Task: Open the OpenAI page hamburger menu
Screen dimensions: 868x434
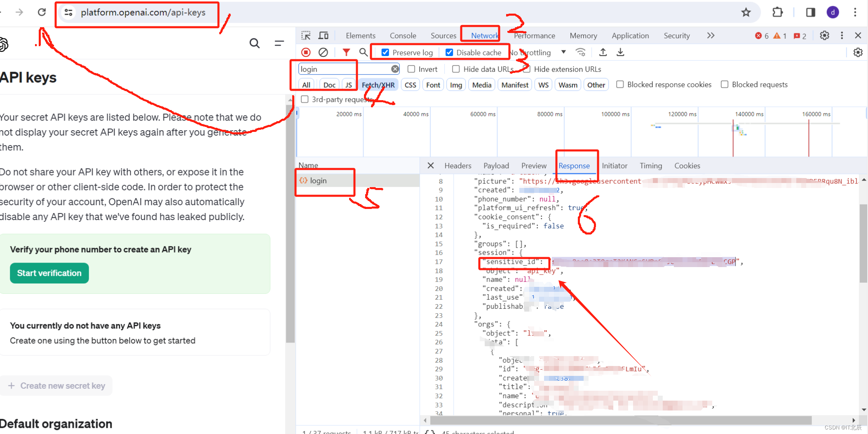Action: [x=279, y=43]
